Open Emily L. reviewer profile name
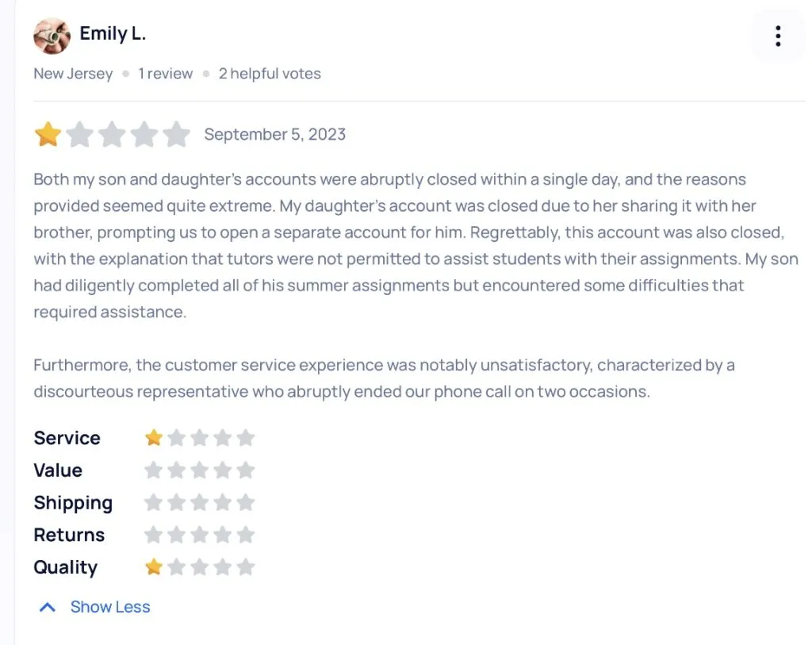This screenshot has height=645, width=812. [x=113, y=34]
